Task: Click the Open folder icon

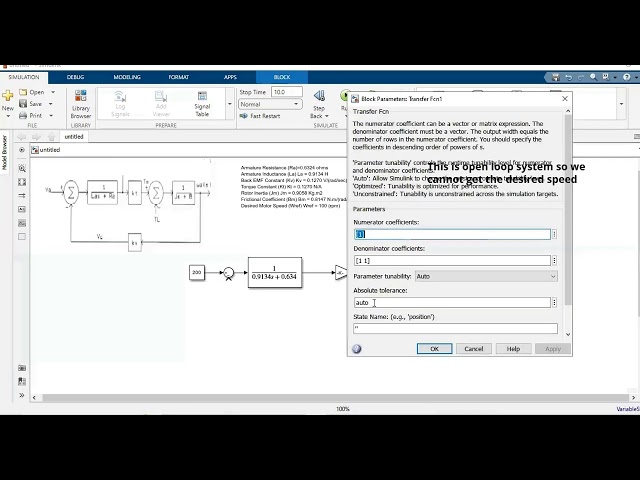Action: pyautogui.click(x=23, y=92)
